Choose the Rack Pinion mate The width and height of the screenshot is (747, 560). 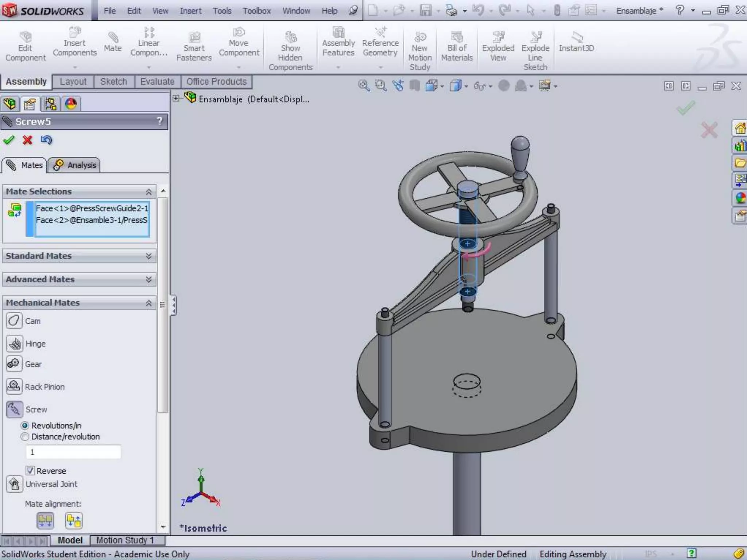coord(14,386)
